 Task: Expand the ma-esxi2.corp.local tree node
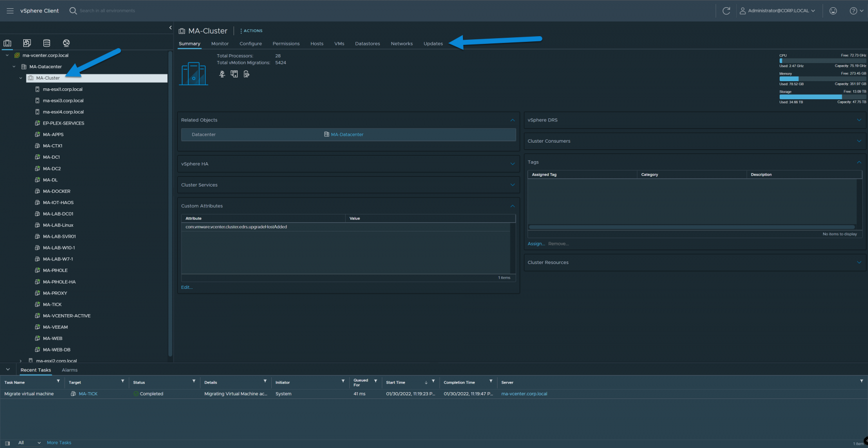coord(21,361)
